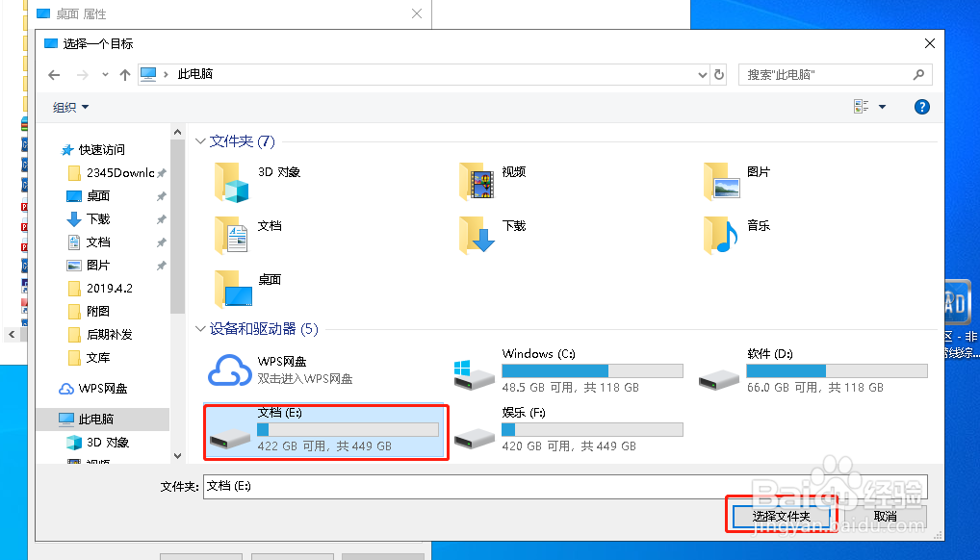Select 下载 in the navigation pane

(x=98, y=219)
